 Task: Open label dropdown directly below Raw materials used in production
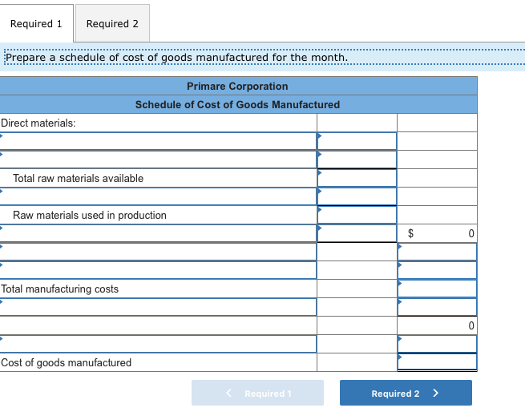point(158,233)
